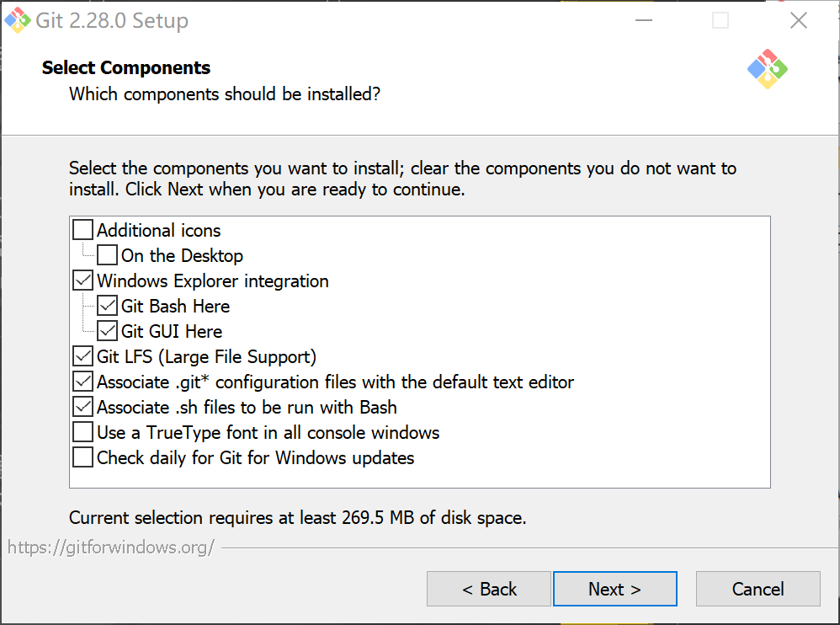Open the gitforwindows.org link
Screen dimensions: 840x625
point(109,547)
